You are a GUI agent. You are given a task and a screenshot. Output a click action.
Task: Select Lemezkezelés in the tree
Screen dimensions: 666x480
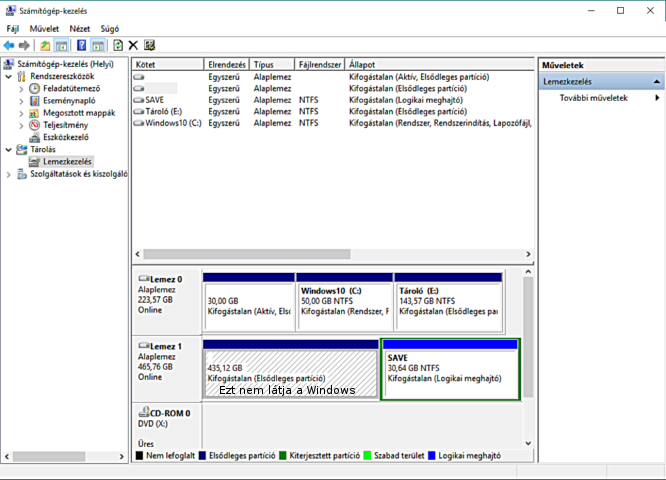click(x=67, y=161)
